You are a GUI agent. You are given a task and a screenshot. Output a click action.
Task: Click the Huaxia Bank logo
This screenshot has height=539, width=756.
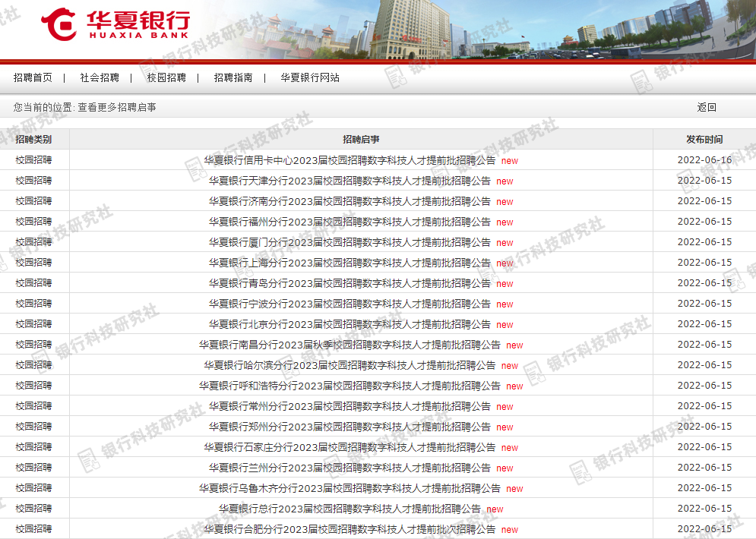click(x=115, y=24)
